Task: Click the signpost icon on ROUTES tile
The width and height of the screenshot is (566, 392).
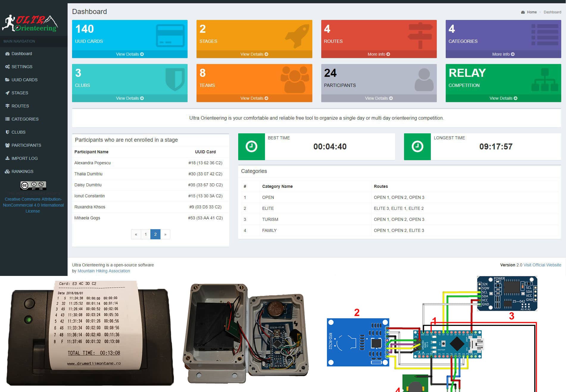Action: [x=420, y=35]
